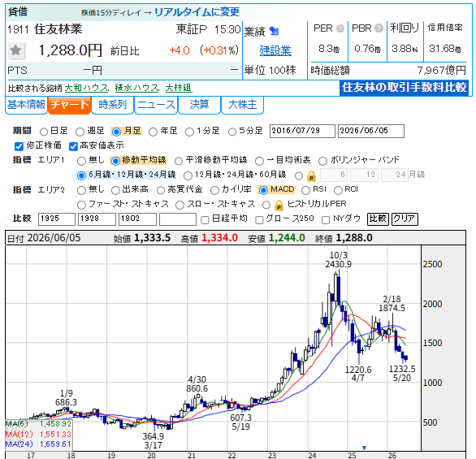This screenshot has width=476, height=459.
Task: Click the PER help question icon
Action: pyautogui.click(x=340, y=28)
